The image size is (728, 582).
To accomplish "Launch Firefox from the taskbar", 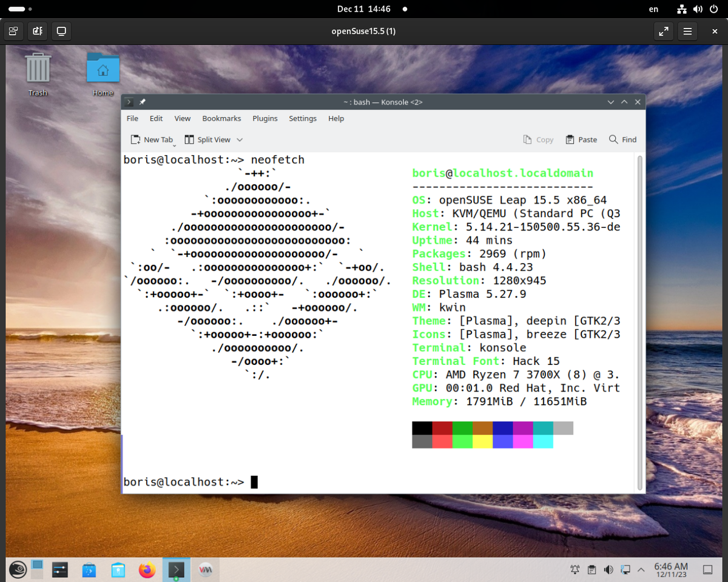I will tap(147, 570).
